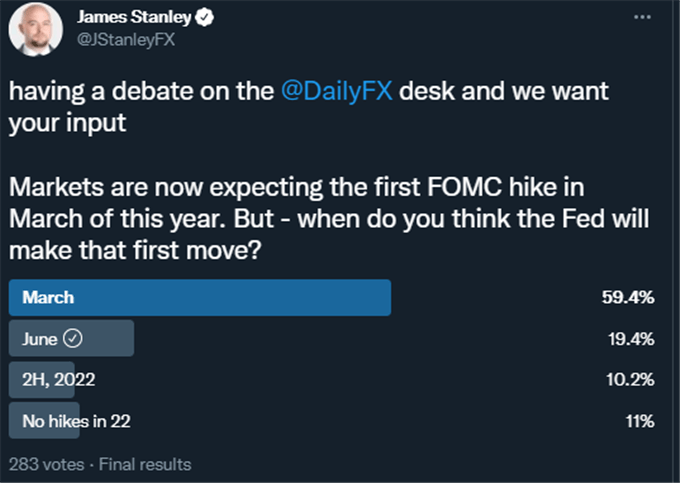Click the Final results label
The image size is (680, 483).
[145, 464]
